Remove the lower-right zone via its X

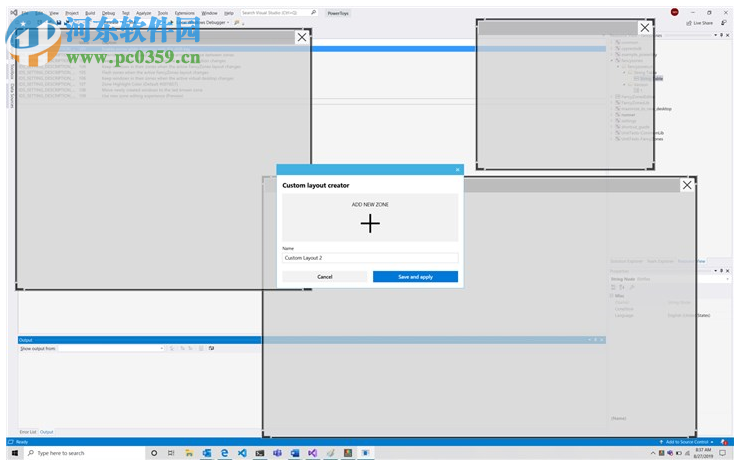(x=687, y=185)
